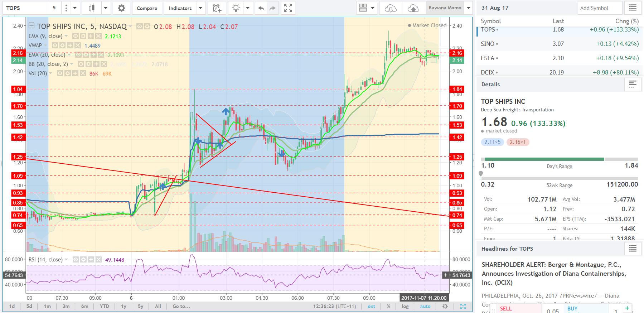This screenshot has width=644, height=313.
Task: Open settings gear for BB (20, close, 2)
Action: (89, 64)
